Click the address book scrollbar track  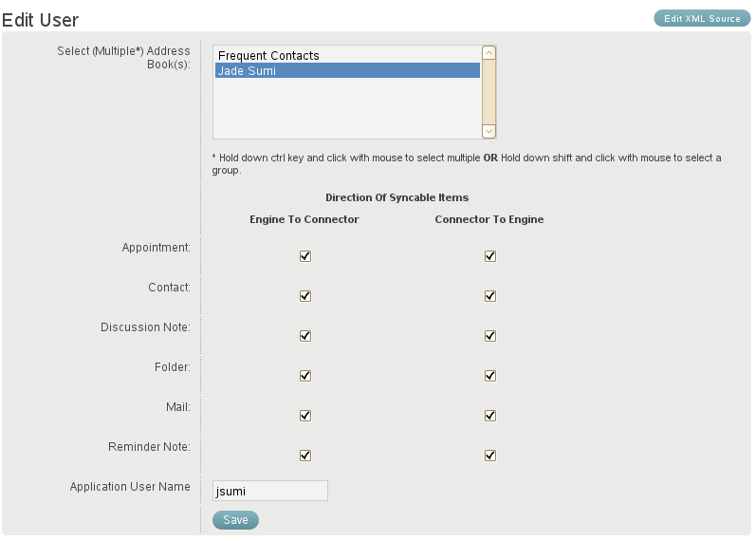tap(489, 92)
